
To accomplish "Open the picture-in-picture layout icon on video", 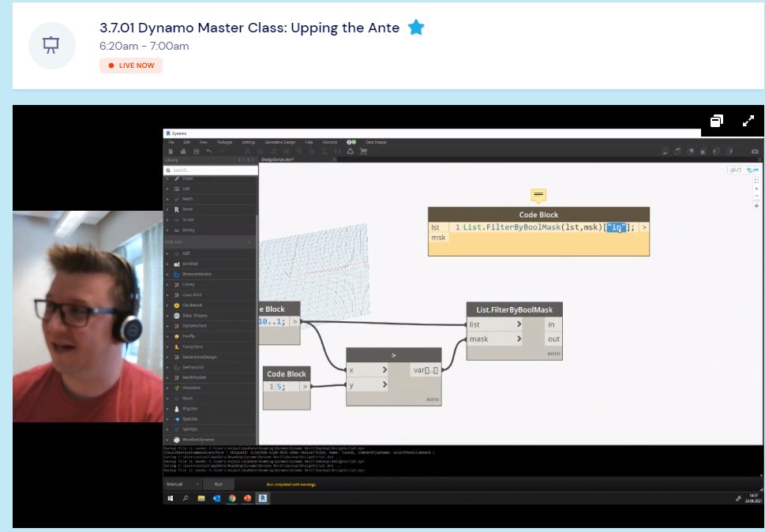I will [716, 121].
